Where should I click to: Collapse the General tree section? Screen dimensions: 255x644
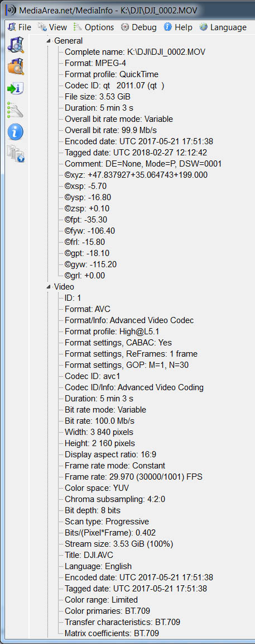point(50,41)
